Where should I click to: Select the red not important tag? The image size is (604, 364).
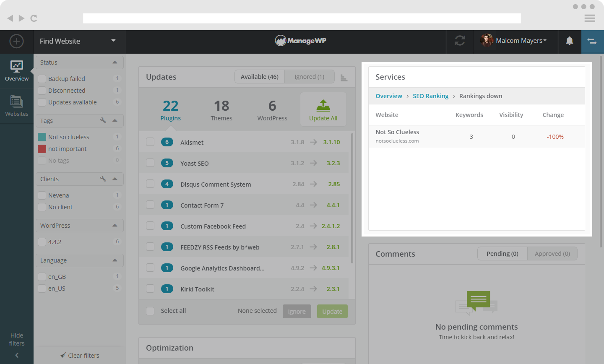[x=42, y=149]
